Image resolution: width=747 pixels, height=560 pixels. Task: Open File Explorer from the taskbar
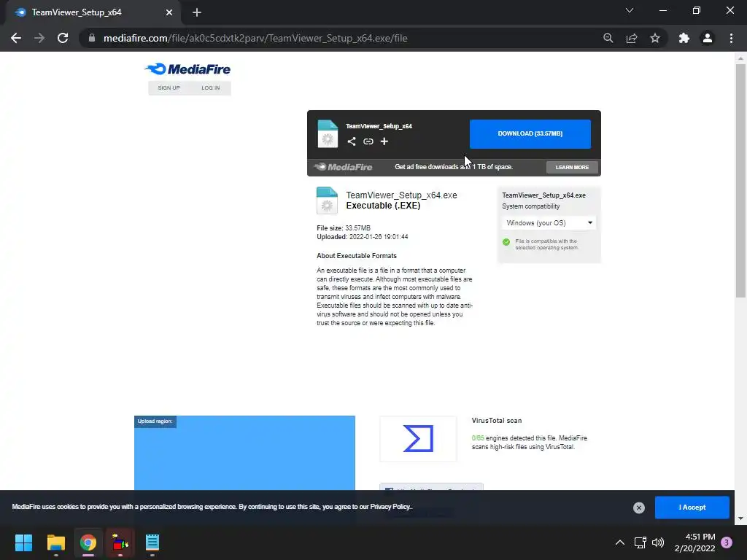[x=55, y=542]
